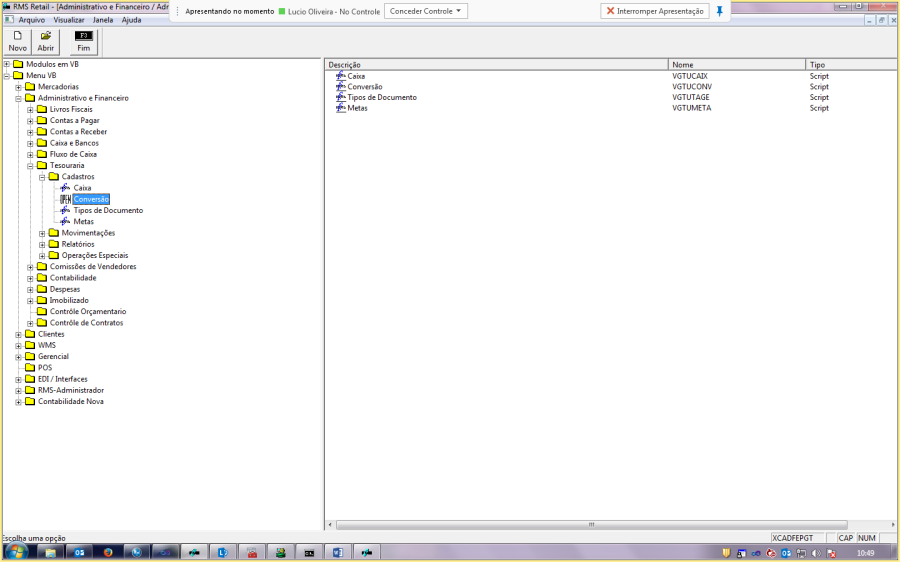900x562 pixels.
Task: Select Comissões de Vendedores folder
Action: tap(93, 266)
